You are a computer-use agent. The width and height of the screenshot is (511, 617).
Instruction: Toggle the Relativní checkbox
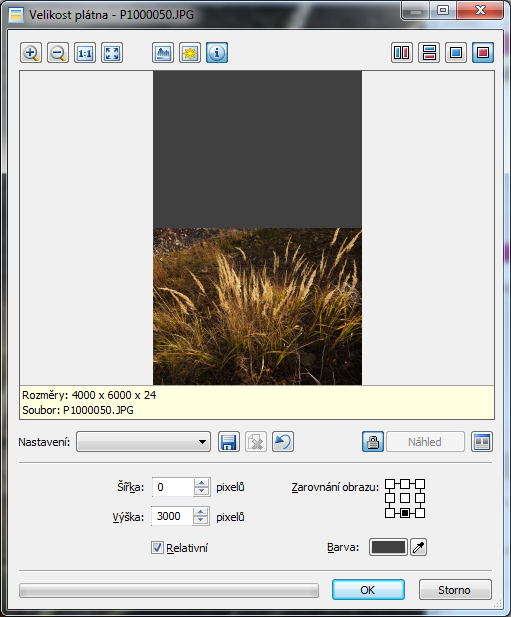(x=157, y=547)
